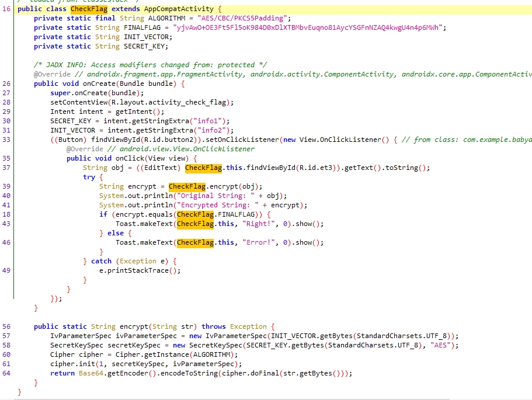Click the onClick method declaration name
The width and height of the screenshot is (532, 400).
pos(128,158)
